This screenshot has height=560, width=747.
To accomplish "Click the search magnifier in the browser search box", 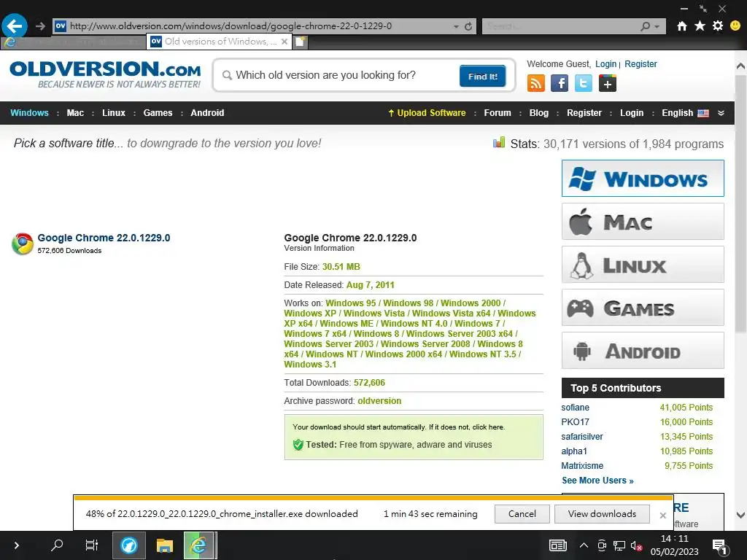I will [x=646, y=26].
